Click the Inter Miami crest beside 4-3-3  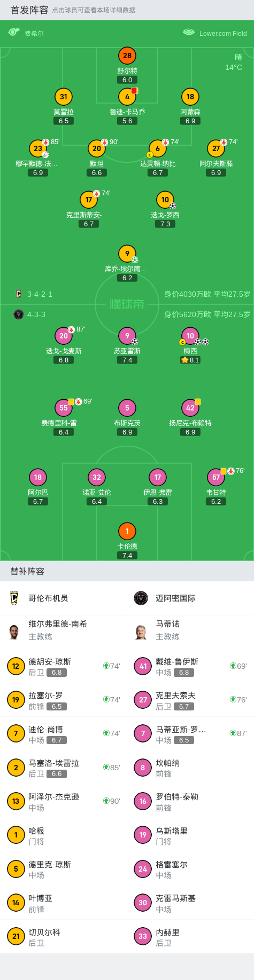coord(19,314)
